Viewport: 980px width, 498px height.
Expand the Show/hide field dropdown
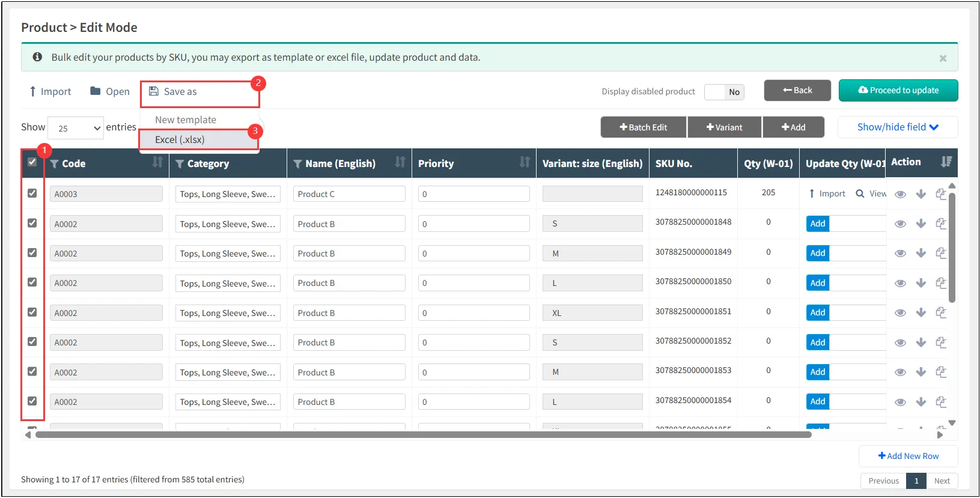(897, 127)
